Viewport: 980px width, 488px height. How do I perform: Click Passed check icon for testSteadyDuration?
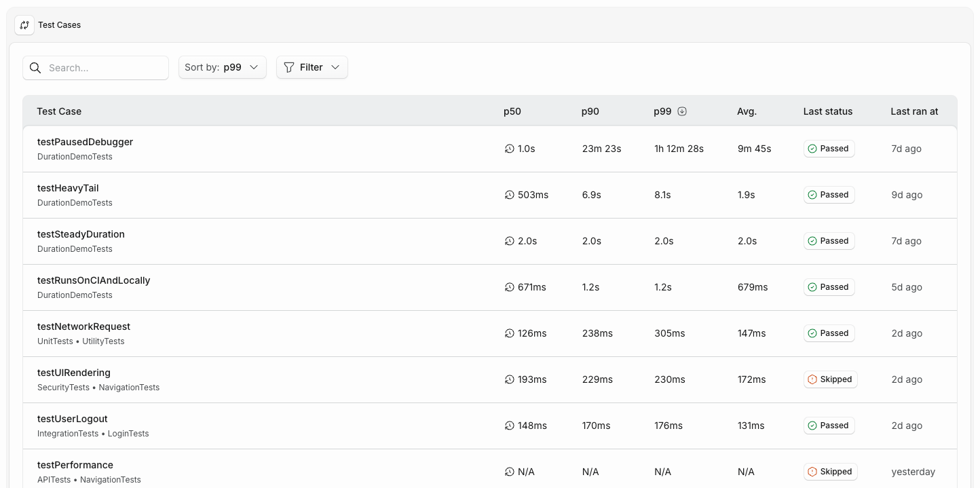click(812, 241)
